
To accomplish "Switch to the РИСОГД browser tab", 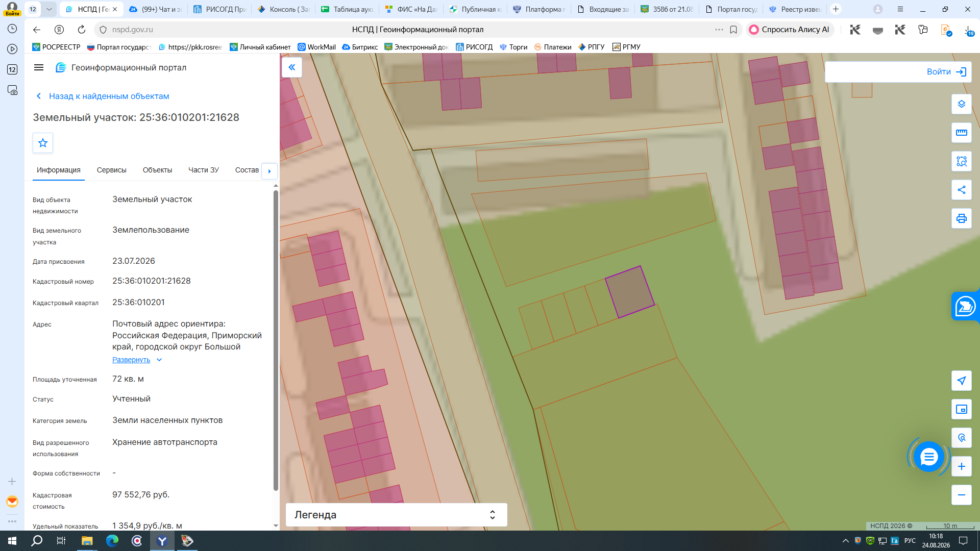I will tap(219, 9).
